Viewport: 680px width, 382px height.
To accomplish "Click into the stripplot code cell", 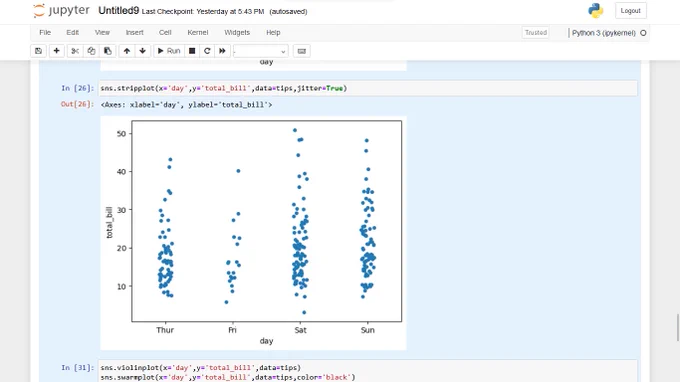I will point(368,88).
